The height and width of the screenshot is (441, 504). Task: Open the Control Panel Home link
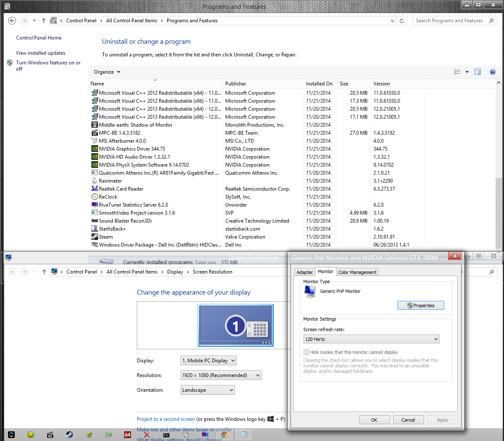pos(39,37)
